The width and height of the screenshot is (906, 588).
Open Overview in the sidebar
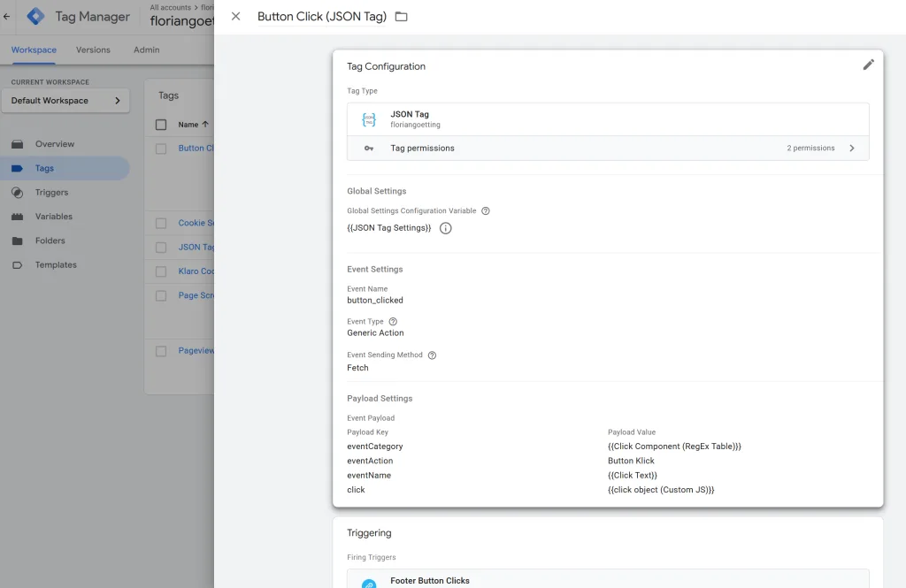55,144
